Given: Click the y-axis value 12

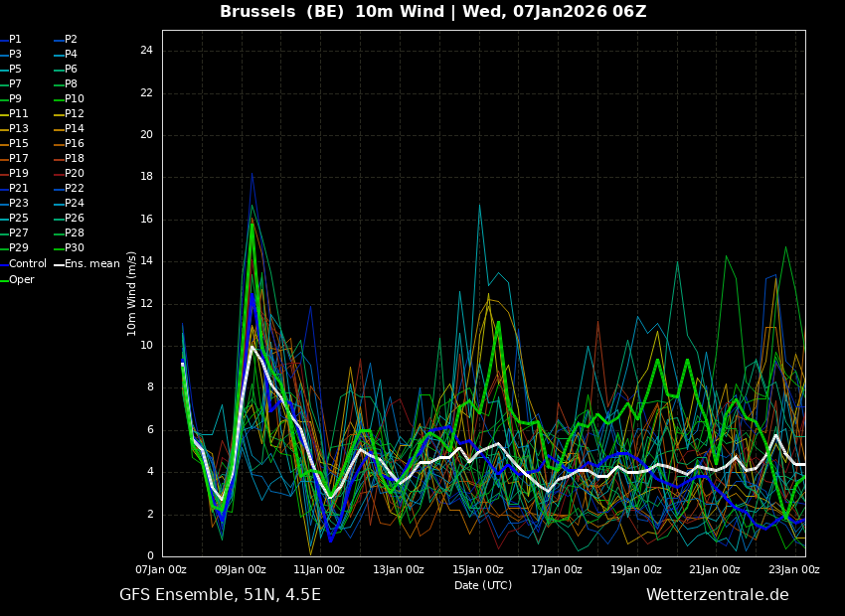Looking at the screenshot, I should coord(146,304).
